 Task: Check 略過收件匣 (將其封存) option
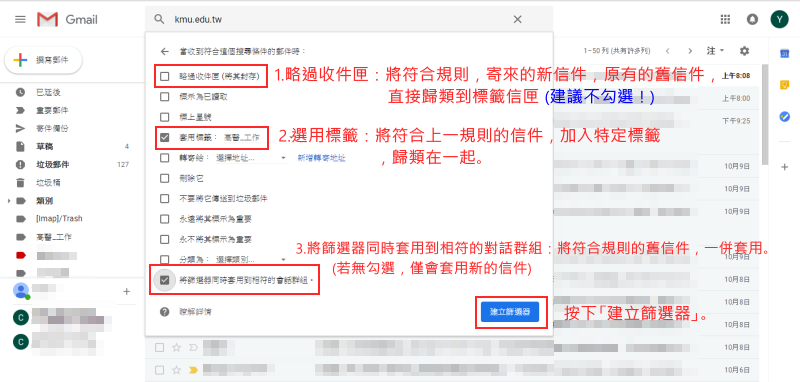coord(164,77)
